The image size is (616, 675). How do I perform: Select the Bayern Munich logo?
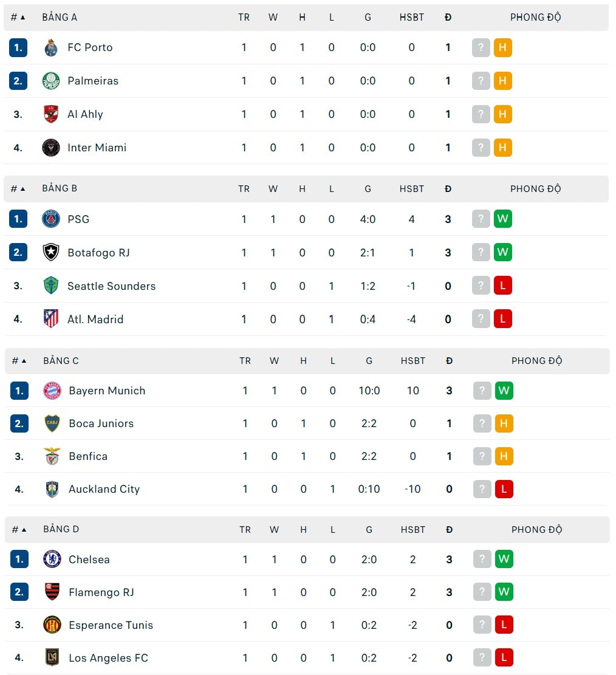pos(52,391)
